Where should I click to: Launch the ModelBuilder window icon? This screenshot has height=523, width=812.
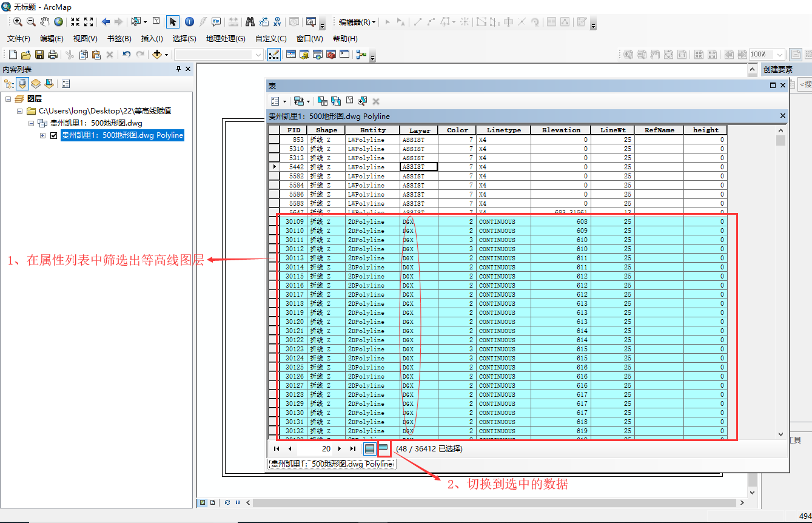click(361, 55)
